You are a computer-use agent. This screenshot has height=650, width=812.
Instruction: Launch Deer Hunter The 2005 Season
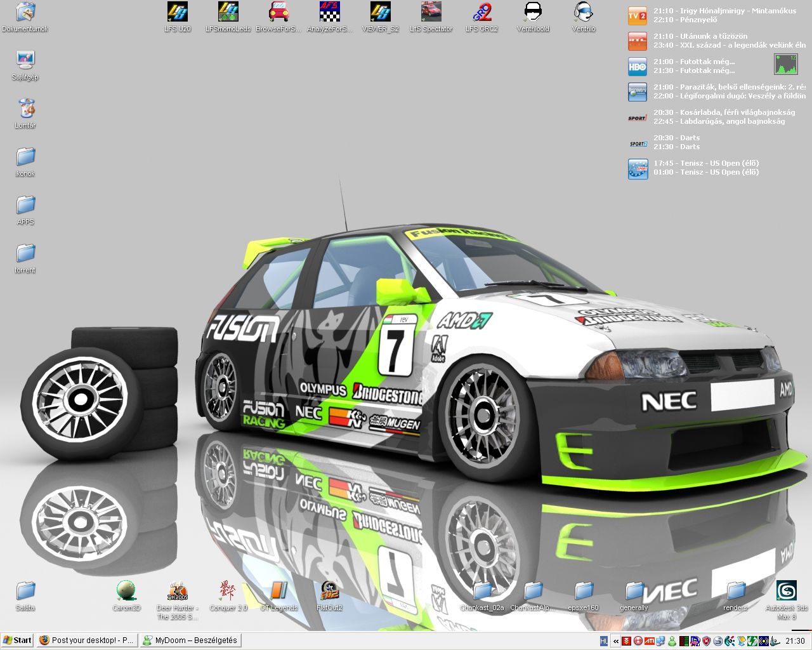178,600
